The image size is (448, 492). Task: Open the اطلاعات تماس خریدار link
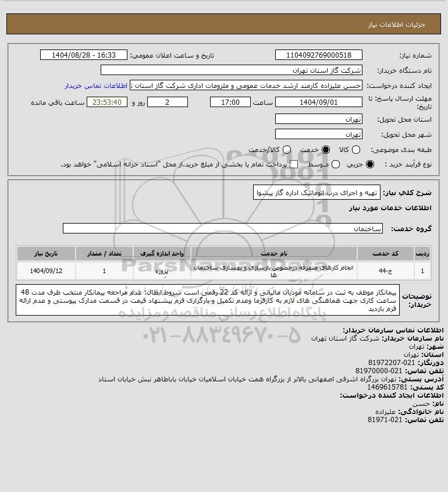tap(96, 86)
